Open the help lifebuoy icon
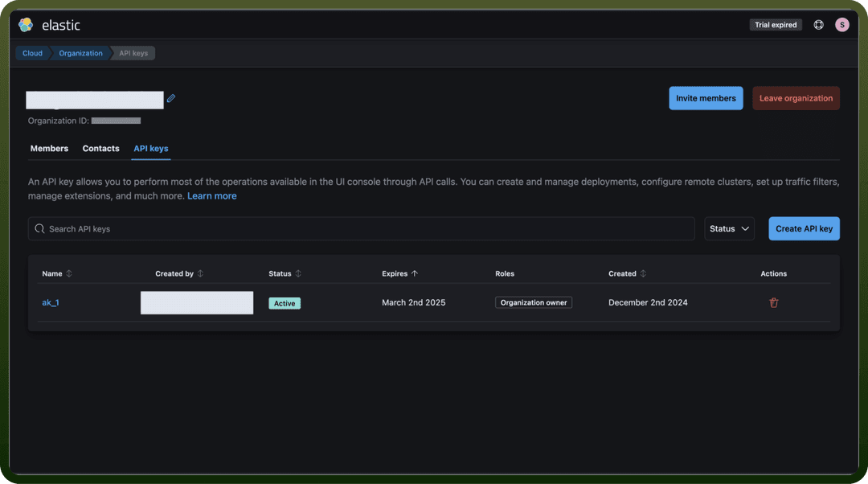This screenshot has height=484, width=868. 818,25
